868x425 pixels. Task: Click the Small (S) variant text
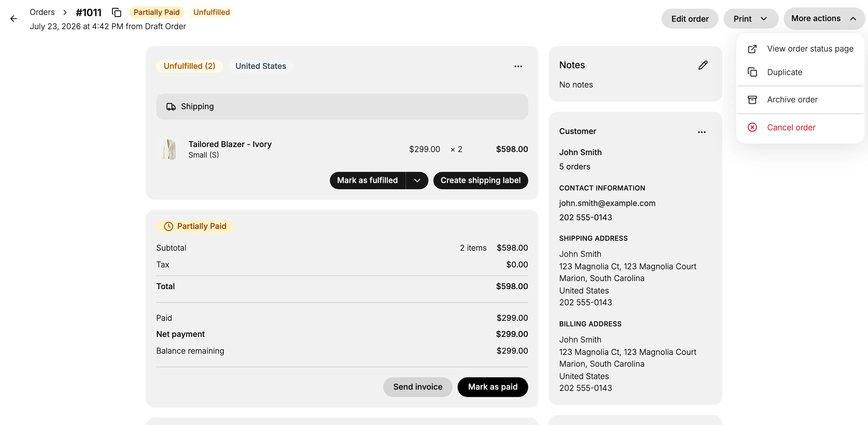(204, 155)
